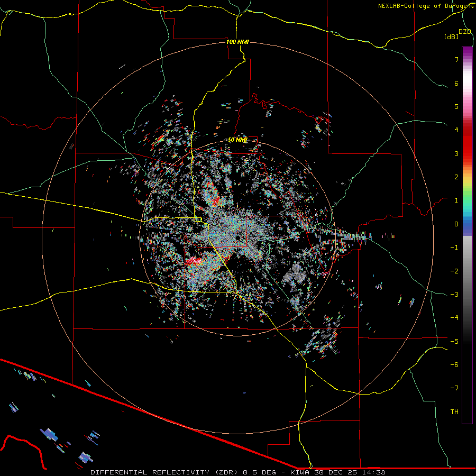Click the positive "1" color scale label

coord(456,200)
